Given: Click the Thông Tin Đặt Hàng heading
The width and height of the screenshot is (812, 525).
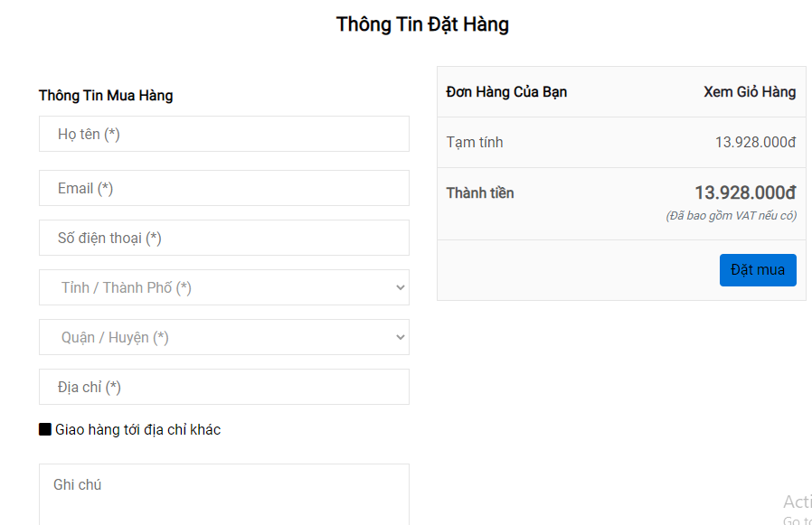Looking at the screenshot, I should pyautogui.click(x=422, y=24).
